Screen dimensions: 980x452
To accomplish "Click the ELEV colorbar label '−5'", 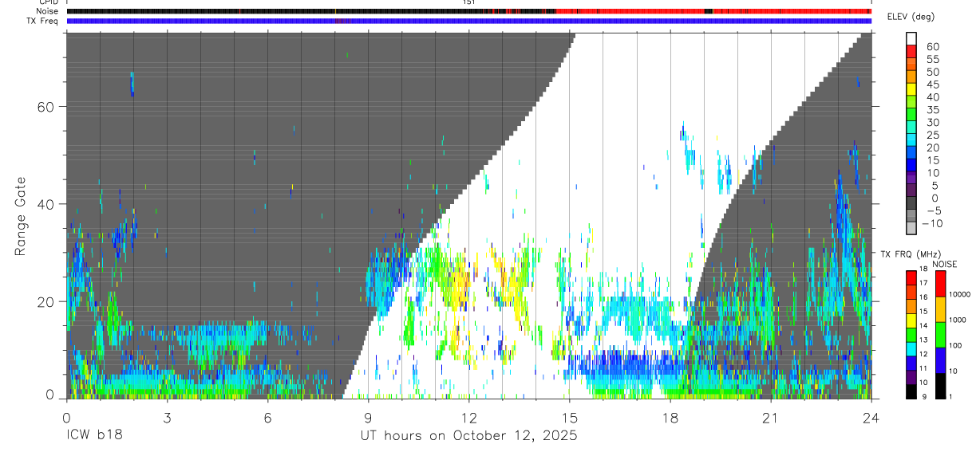I will [933, 210].
